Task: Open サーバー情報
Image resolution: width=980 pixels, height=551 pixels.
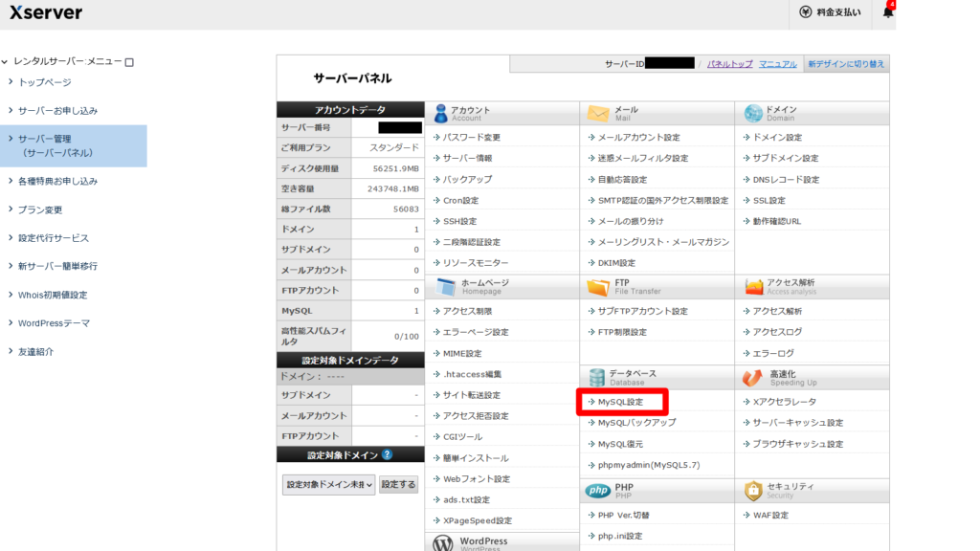Action: [467, 158]
